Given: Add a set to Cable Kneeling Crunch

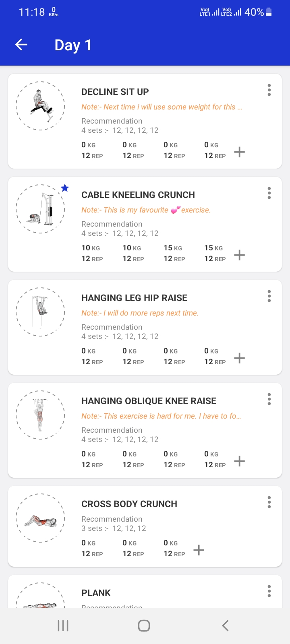Looking at the screenshot, I should tap(240, 255).
